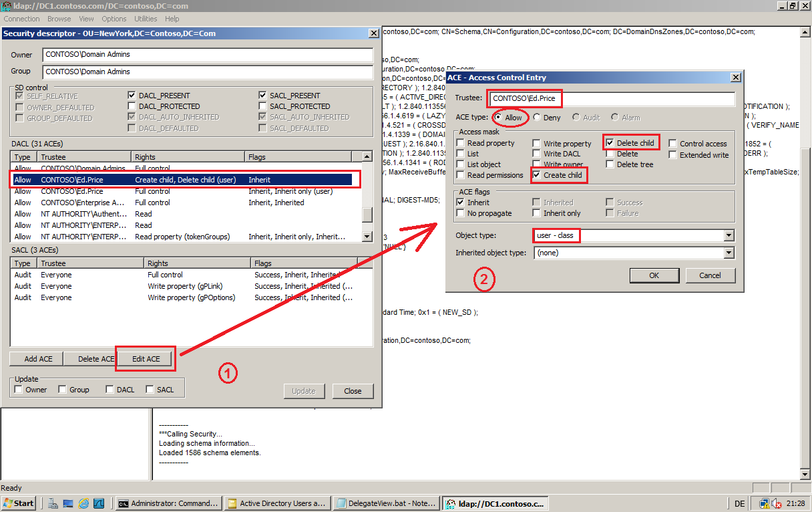Click the Group field in Security descriptor
Screen dimensions: 812x512
[x=208, y=72]
